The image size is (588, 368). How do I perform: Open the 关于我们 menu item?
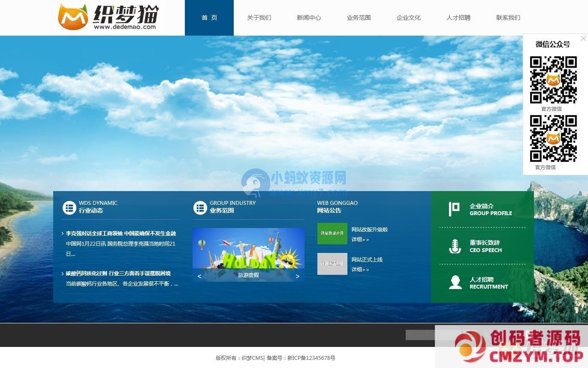[x=259, y=18]
